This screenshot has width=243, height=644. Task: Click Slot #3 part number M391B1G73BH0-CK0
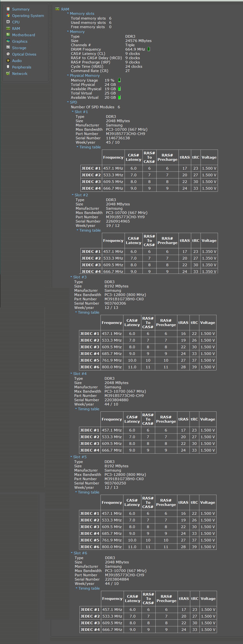(x=124, y=299)
